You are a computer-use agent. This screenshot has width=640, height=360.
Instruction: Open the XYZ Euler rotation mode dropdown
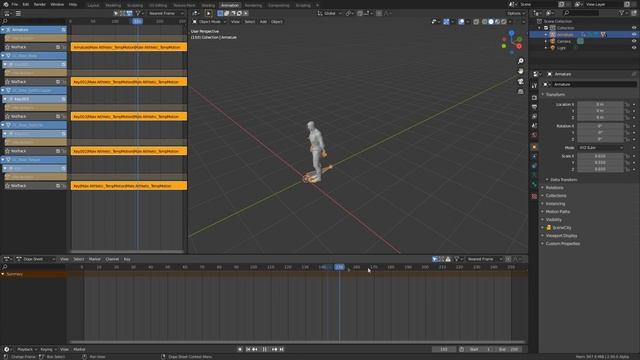tap(600, 148)
